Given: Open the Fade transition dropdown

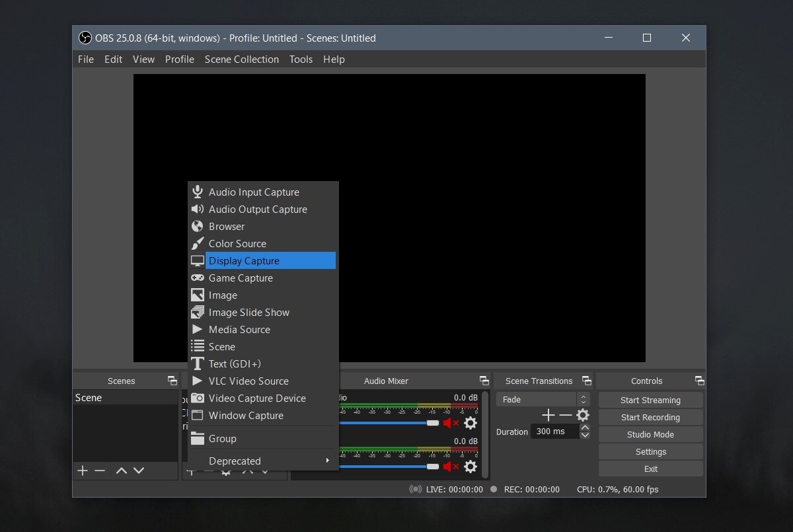Looking at the screenshot, I should pos(537,399).
